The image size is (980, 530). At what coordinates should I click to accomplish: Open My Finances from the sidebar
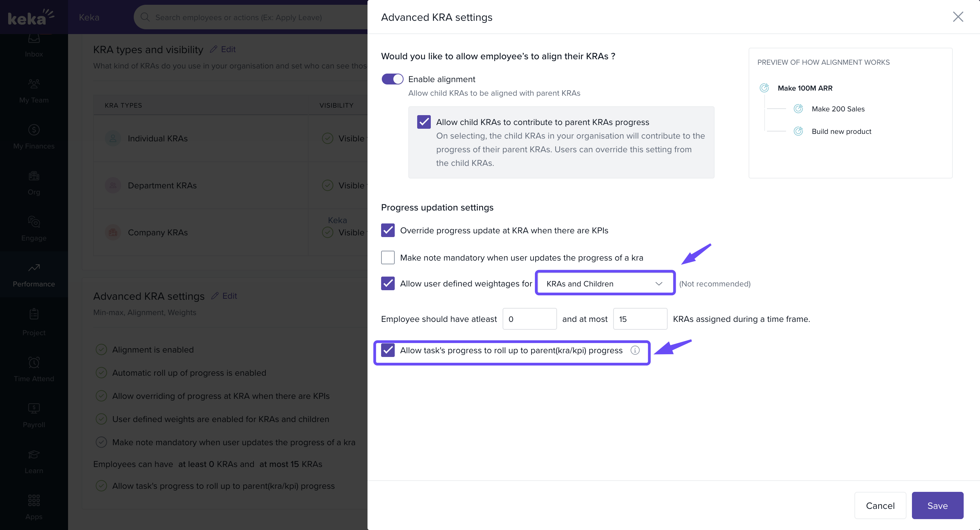(34, 137)
